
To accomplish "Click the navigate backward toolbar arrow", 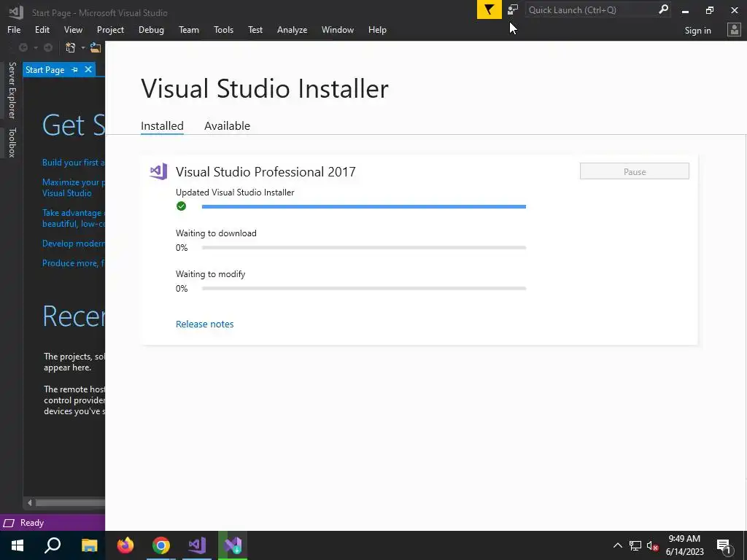I will [x=23, y=47].
